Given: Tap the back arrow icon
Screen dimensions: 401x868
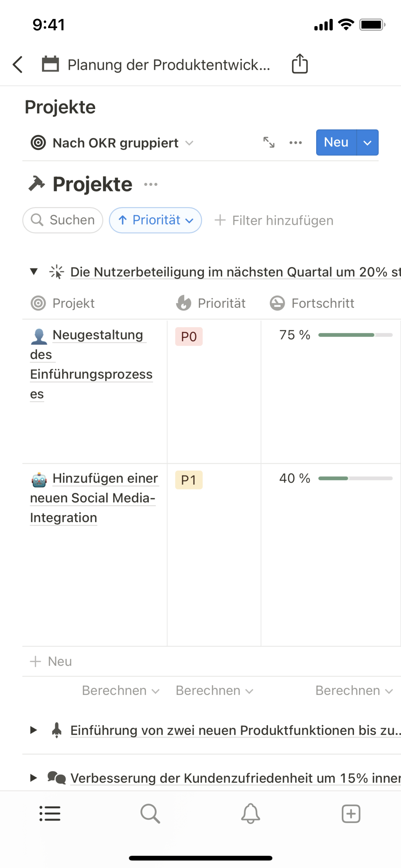Looking at the screenshot, I should tap(17, 64).
